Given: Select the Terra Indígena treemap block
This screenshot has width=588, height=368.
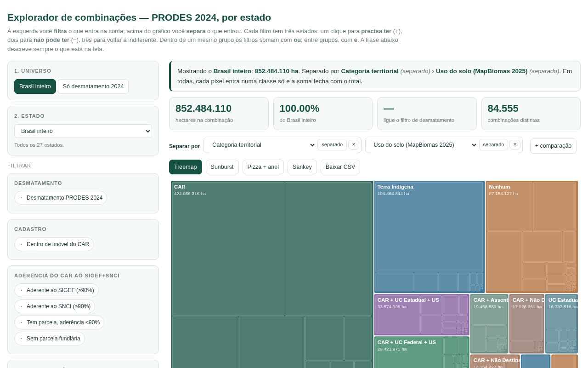Looking at the screenshot, I should tap(430, 237).
